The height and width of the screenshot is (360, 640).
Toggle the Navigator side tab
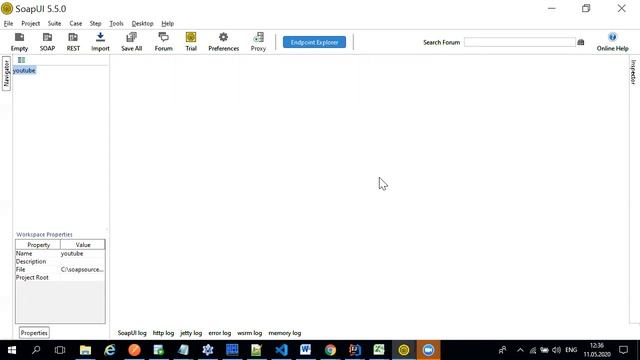pyautogui.click(x=6, y=73)
